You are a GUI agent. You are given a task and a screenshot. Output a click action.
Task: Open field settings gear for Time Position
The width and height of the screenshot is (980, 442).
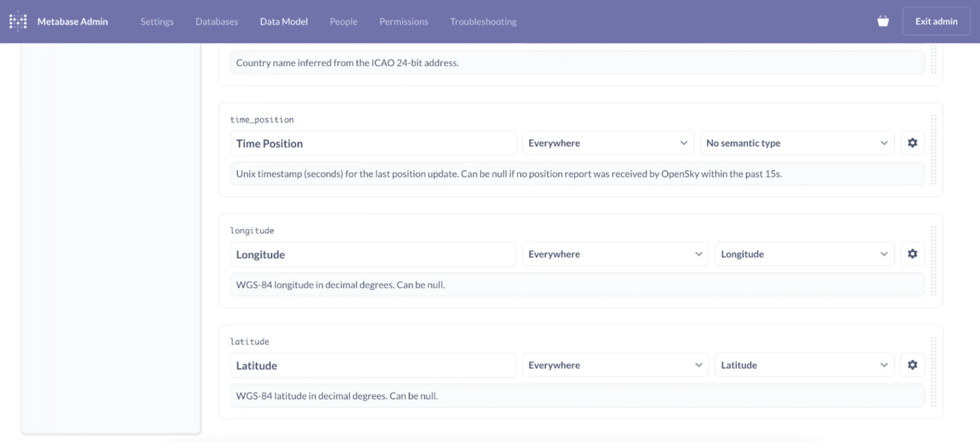click(x=912, y=143)
